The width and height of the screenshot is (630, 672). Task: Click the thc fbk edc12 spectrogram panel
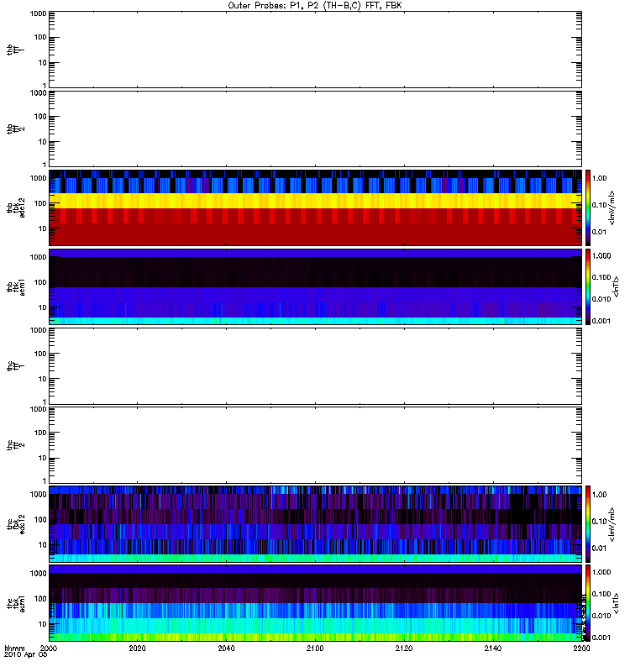tap(316, 523)
